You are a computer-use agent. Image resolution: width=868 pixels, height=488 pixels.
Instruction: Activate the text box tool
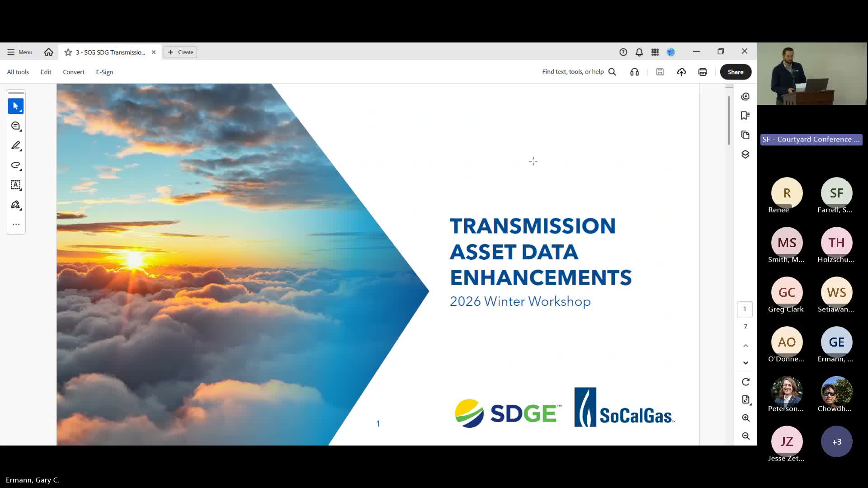(16, 185)
